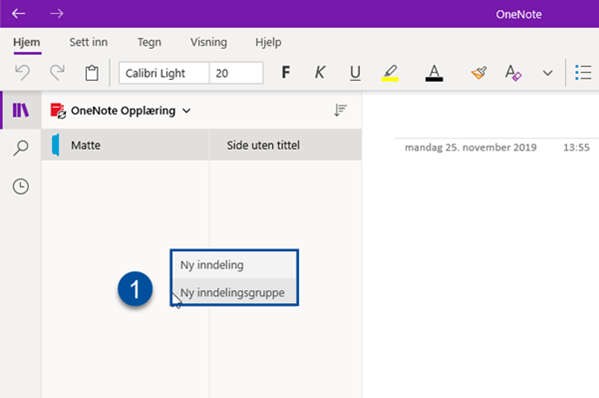Apply black font color
The height and width of the screenshot is (398, 599).
point(434,73)
